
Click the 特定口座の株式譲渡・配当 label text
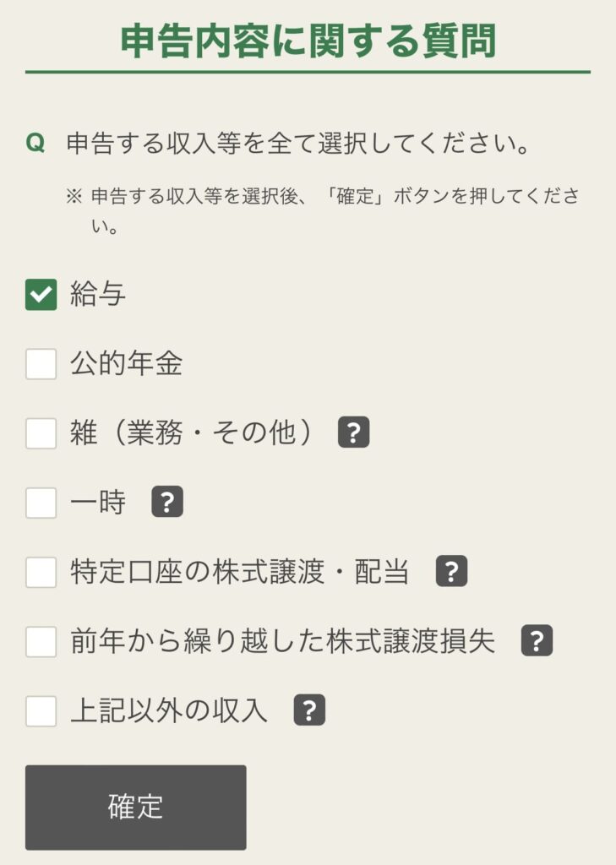point(239,572)
